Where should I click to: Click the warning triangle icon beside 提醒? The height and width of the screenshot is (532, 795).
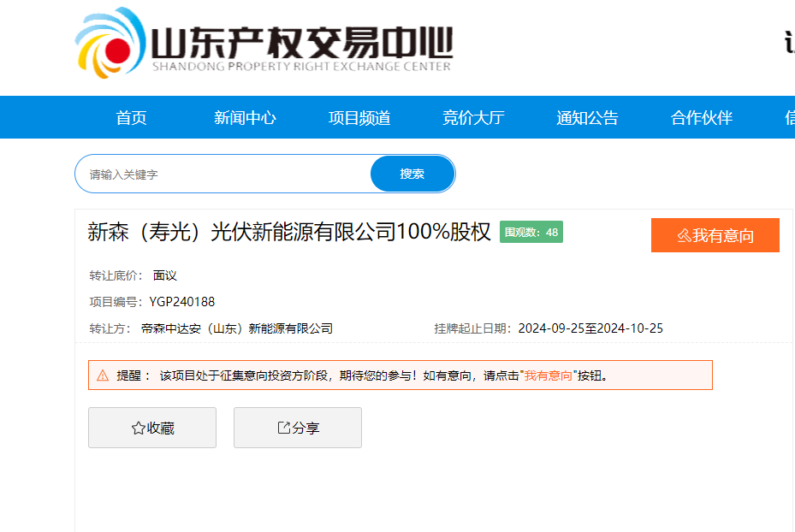tap(103, 375)
